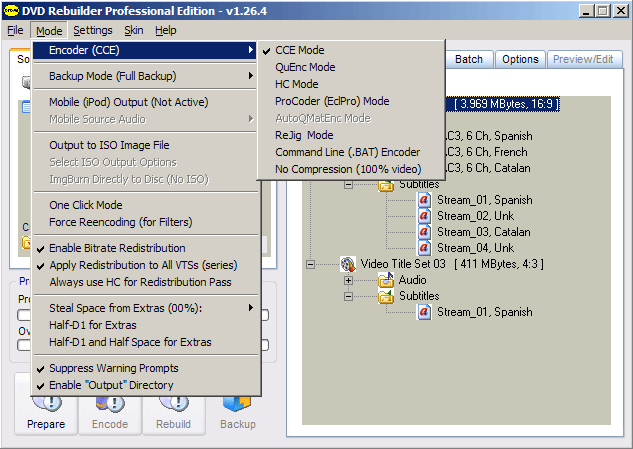The height and width of the screenshot is (449, 633).
Task: Click the Audio folder icon under Title Set 03
Action: tap(386, 280)
